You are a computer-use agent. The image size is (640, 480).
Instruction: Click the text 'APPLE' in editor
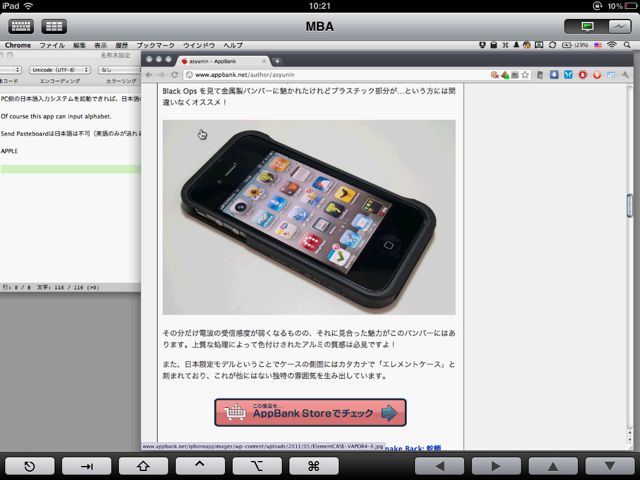[x=9, y=151]
